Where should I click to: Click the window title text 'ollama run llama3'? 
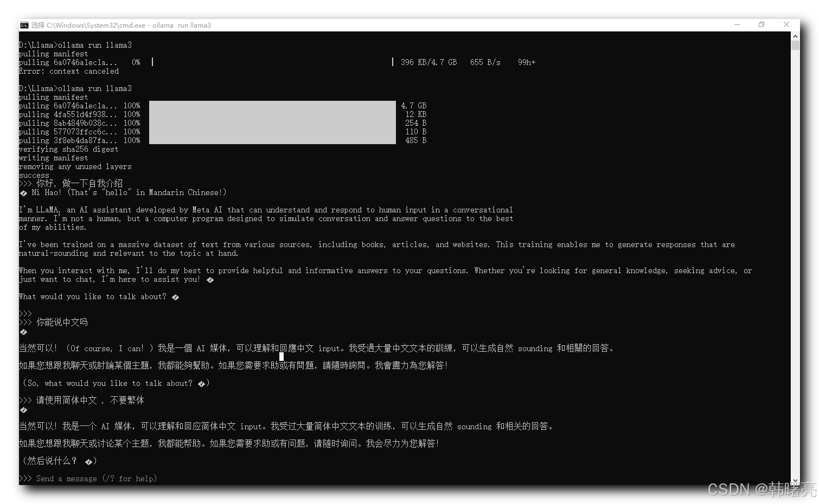(182, 25)
